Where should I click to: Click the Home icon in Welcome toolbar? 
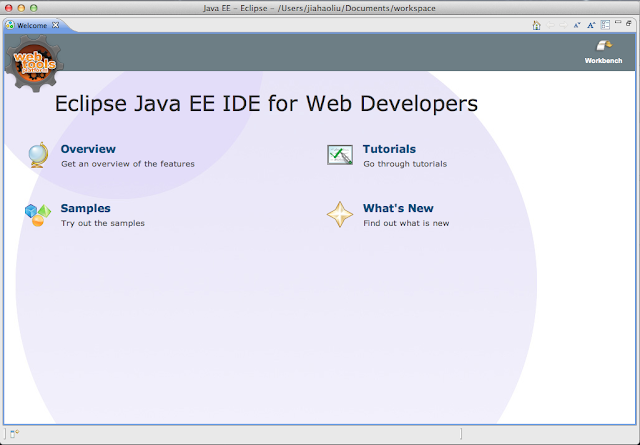pyautogui.click(x=537, y=25)
